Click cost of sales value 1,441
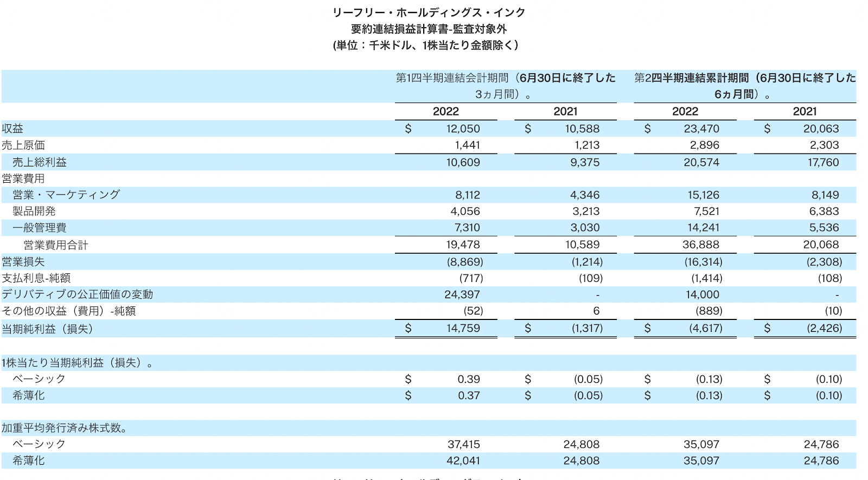 click(x=468, y=145)
